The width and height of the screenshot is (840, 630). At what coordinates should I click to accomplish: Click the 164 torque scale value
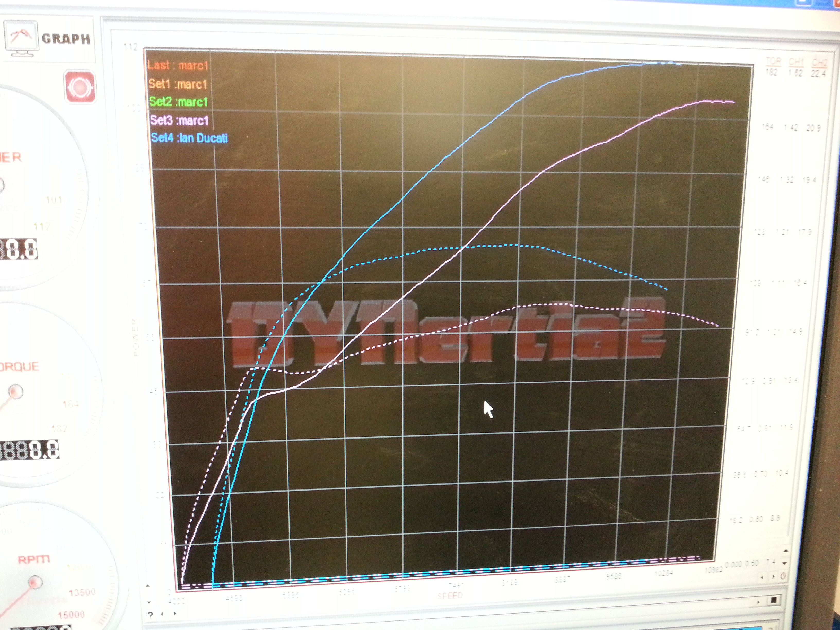767,127
